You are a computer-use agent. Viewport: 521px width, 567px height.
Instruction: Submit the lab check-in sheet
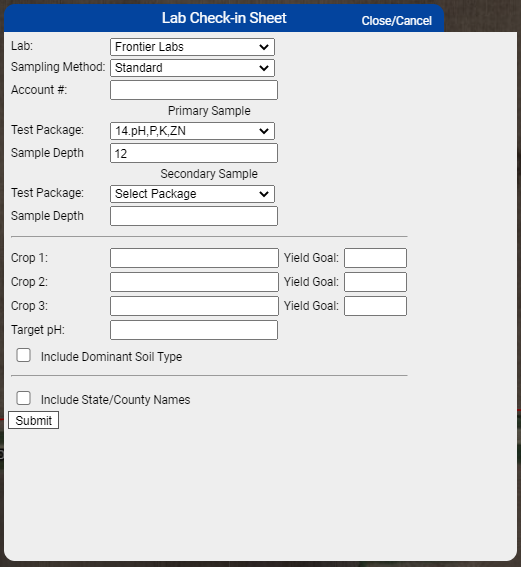34,420
